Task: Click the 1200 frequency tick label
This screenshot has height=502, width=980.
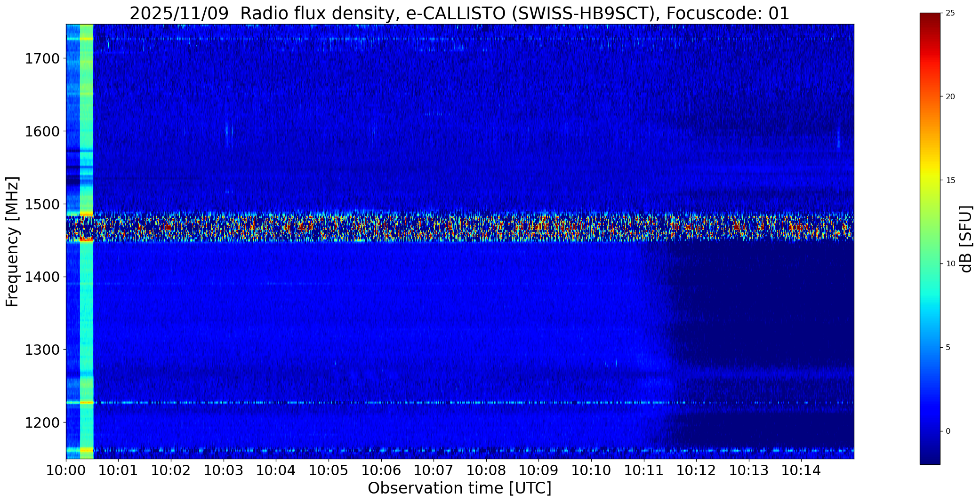Action: click(x=42, y=422)
